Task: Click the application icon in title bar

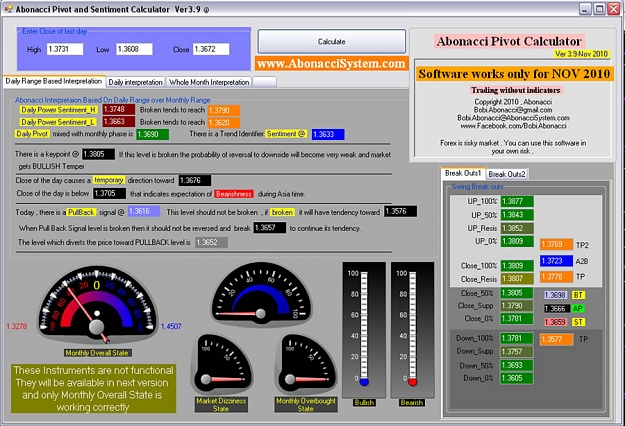Action: pos(8,9)
